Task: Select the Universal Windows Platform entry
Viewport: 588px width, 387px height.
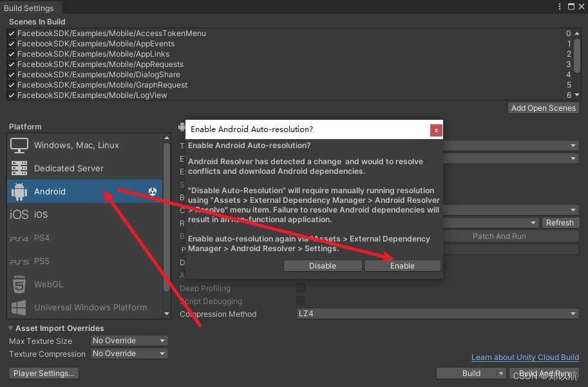Action: (85, 308)
